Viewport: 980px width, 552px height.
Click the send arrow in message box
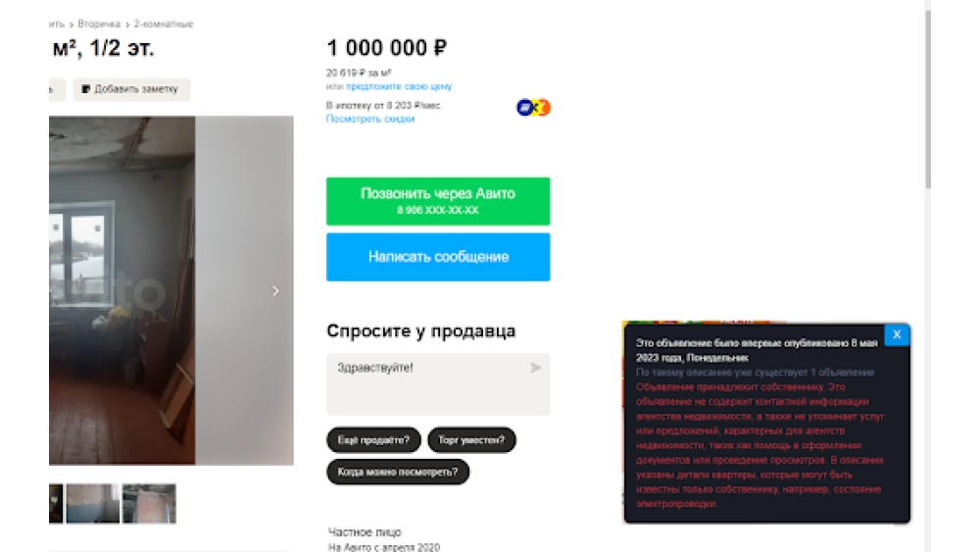535,368
